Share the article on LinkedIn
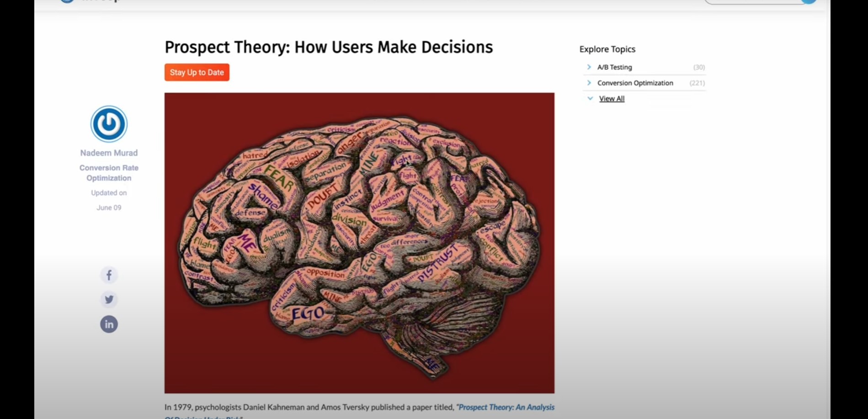This screenshot has width=868, height=419. (x=109, y=324)
